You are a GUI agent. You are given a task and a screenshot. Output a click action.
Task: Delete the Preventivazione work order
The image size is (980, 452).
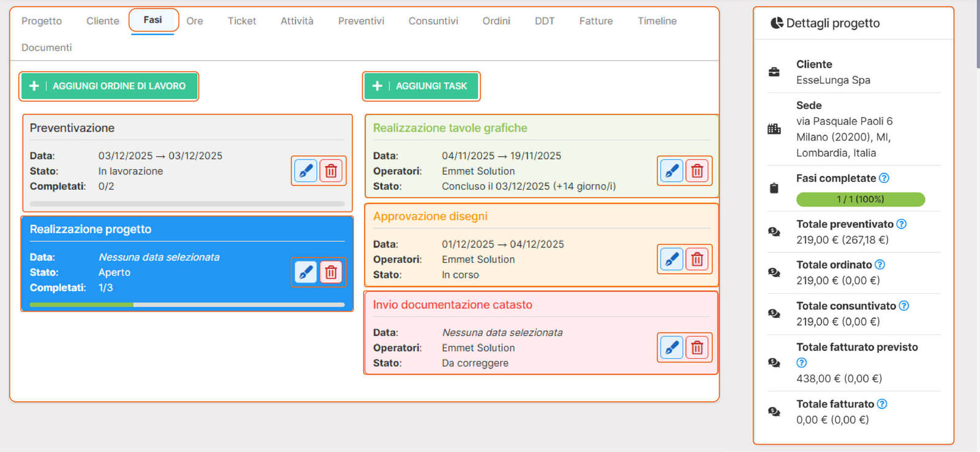(x=331, y=171)
